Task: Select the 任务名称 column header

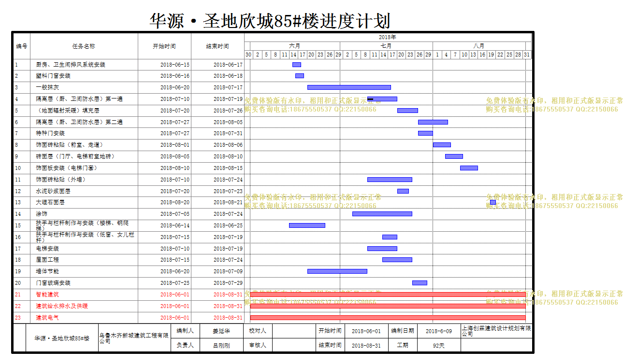Action: [x=84, y=46]
